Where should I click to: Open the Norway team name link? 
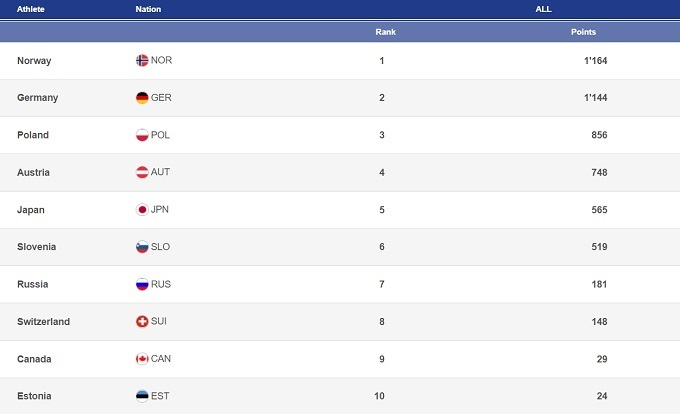click(34, 60)
